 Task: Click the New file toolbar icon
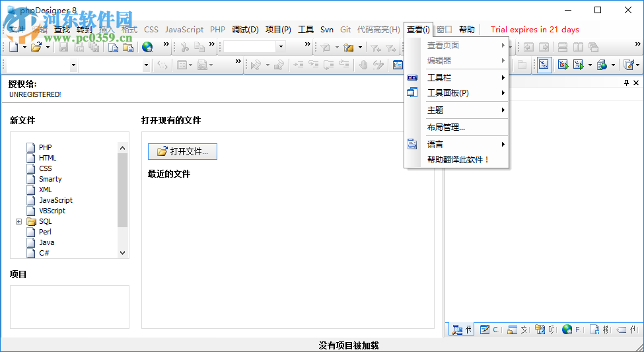pyautogui.click(x=14, y=47)
